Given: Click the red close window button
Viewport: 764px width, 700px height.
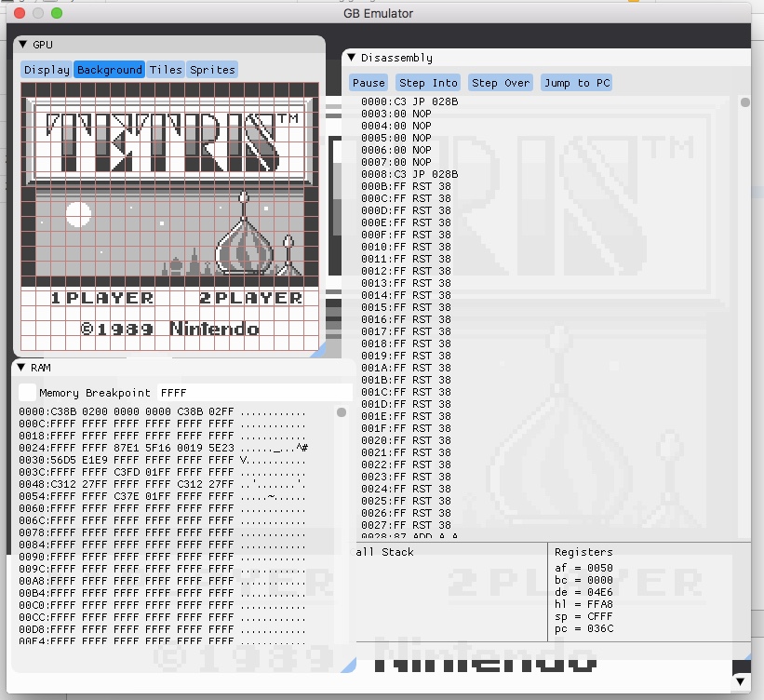Looking at the screenshot, I should point(20,13).
